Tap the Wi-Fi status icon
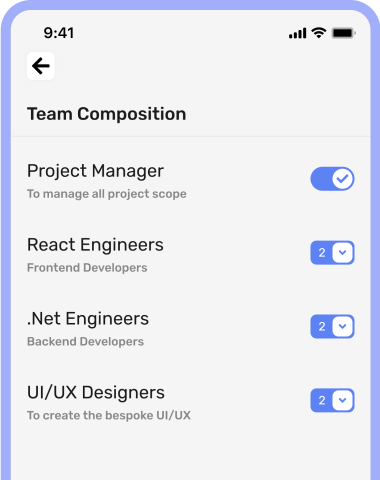The height and width of the screenshot is (480, 380). [319, 33]
